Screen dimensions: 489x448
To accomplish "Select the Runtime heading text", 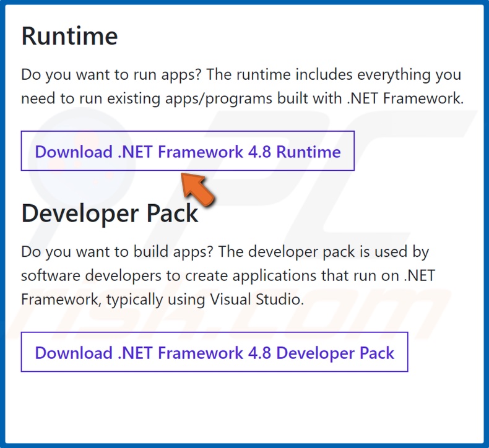I will coord(69,36).
